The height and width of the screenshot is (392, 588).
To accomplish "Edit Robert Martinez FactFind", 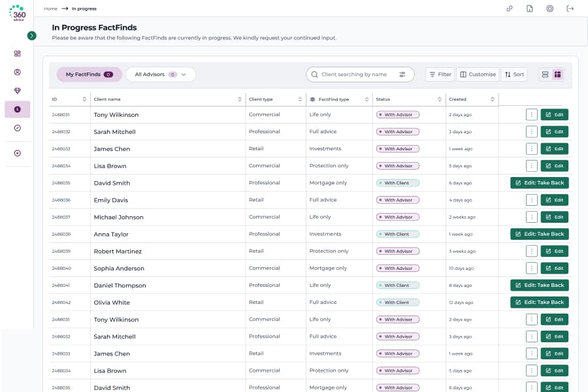I will pyautogui.click(x=554, y=252).
